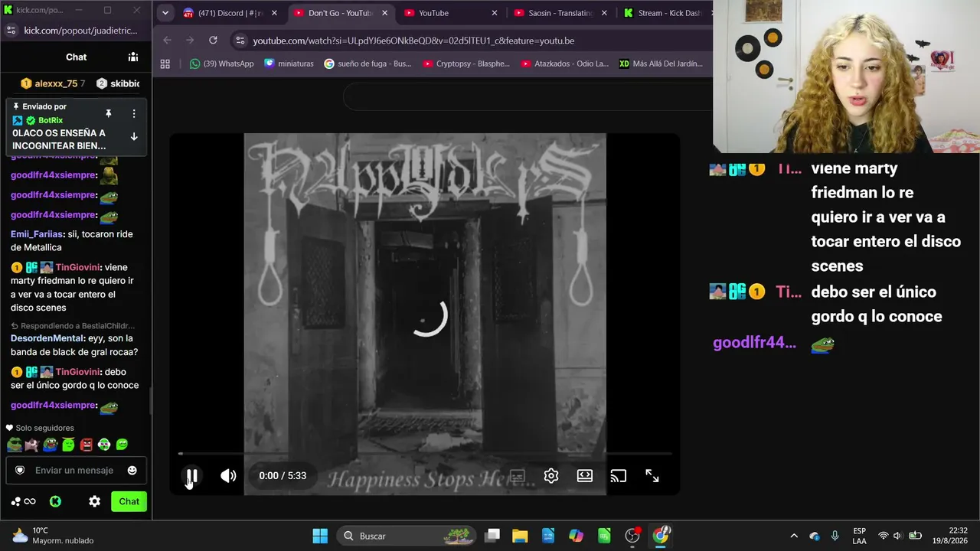Open the weather widget showing 10°C
Image resolution: width=980 pixels, height=551 pixels.
[52, 536]
